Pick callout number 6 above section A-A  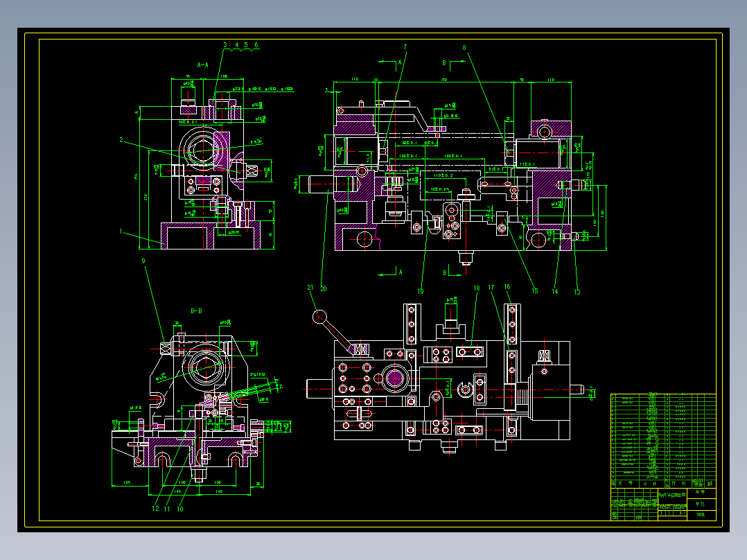pyautogui.click(x=256, y=45)
